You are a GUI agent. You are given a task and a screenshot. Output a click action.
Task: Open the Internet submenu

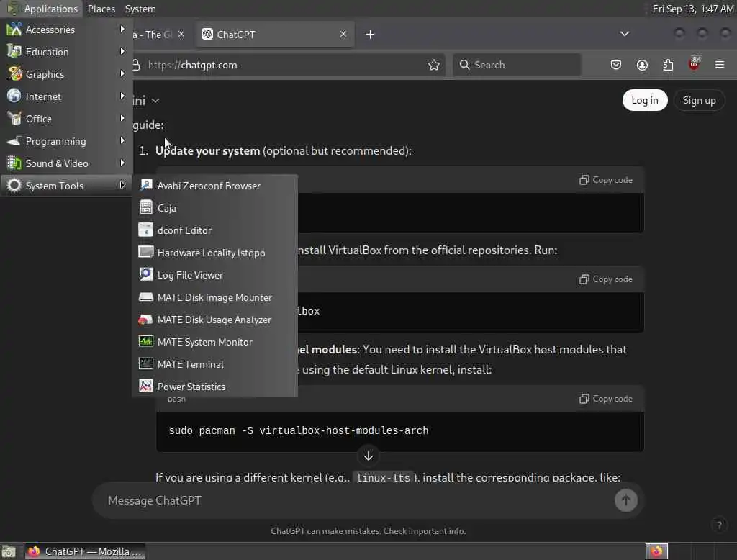66,96
